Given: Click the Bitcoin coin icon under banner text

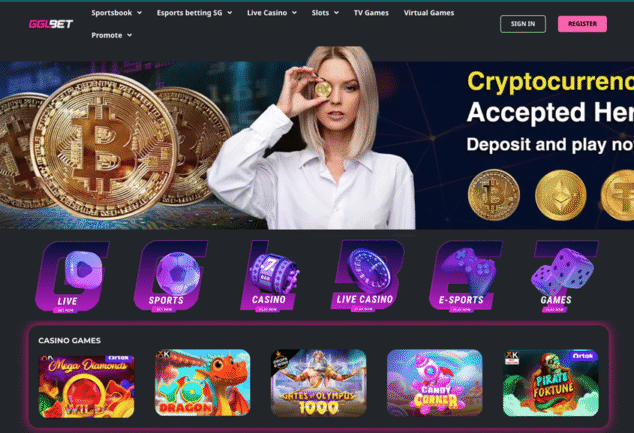Looking at the screenshot, I should point(493,195).
